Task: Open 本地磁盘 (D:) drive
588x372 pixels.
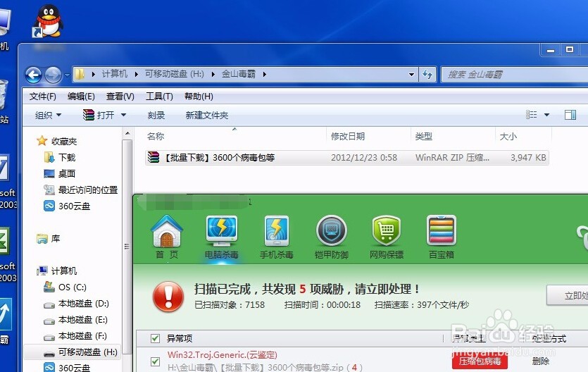Action: click(77, 304)
